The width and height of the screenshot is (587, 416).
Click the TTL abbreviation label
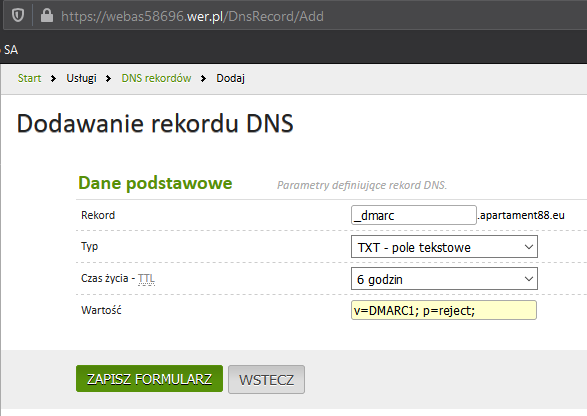coord(146,279)
